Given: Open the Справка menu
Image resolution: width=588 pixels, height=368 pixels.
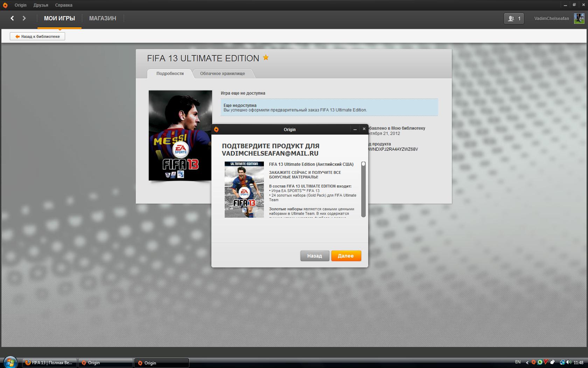Looking at the screenshot, I should [x=64, y=5].
